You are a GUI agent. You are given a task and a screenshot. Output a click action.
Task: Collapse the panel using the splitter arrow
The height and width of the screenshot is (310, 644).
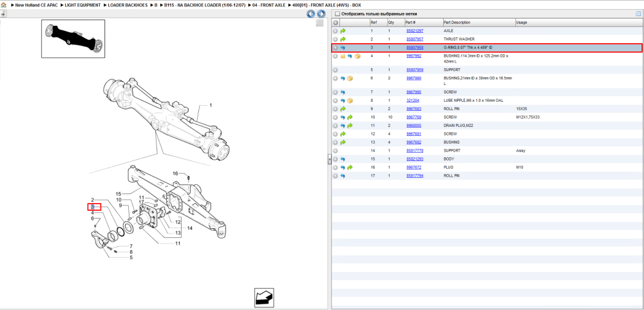(x=329, y=160)
